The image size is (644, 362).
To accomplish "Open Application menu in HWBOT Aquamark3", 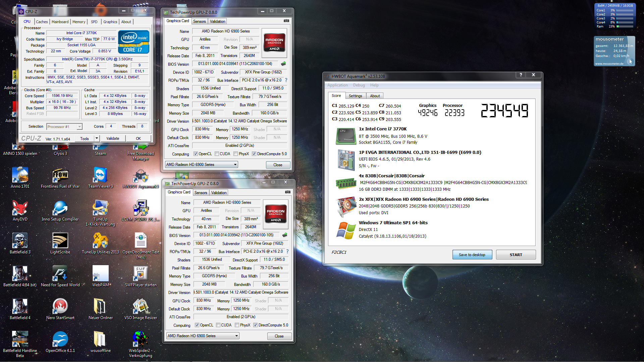I will pos(337,85).
